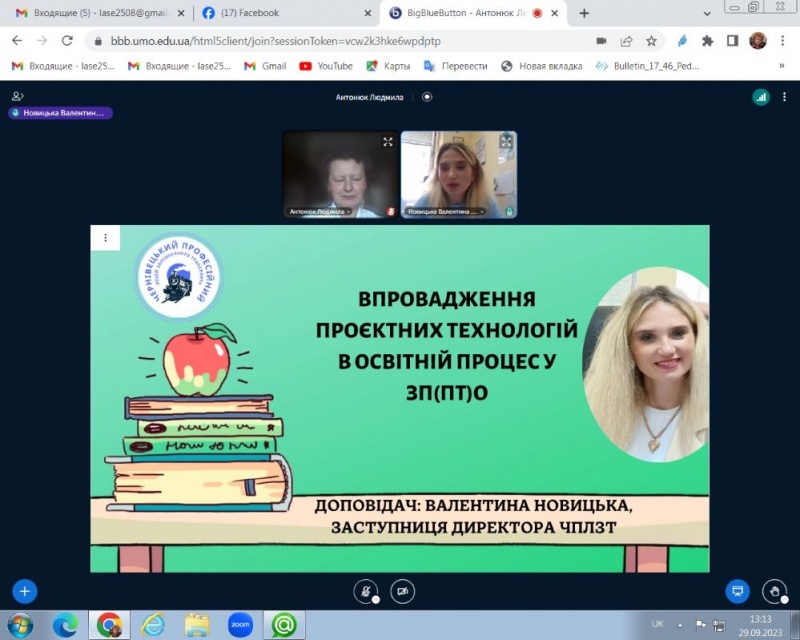This screenshot has width=800, height=640.
Task: Fullscreen the left webcam video
Action: (x=388, y=142)
